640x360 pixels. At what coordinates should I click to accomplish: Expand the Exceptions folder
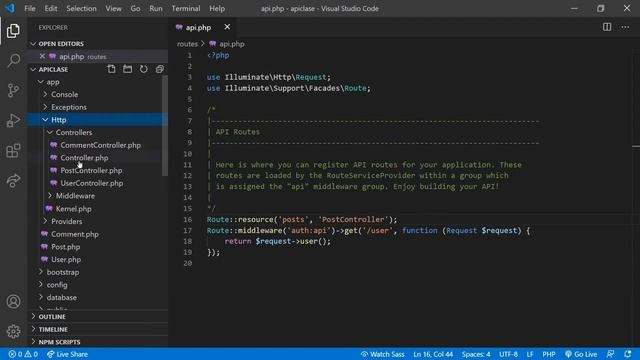pos(98,107)
